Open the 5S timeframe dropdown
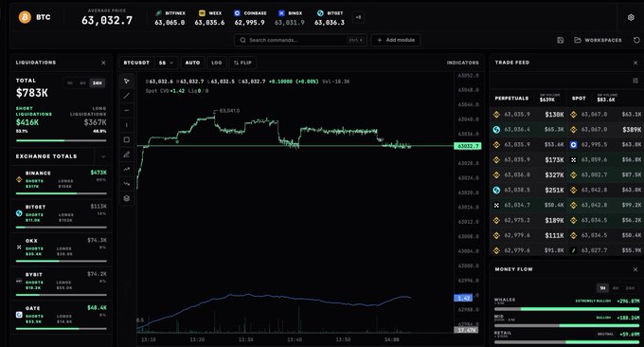 [167, 63]
